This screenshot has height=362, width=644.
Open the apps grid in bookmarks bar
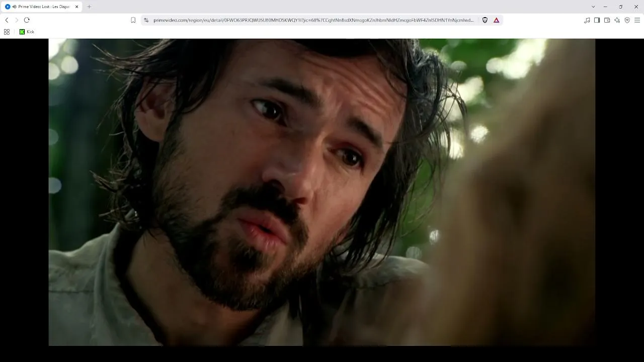(x=7, y=32)
